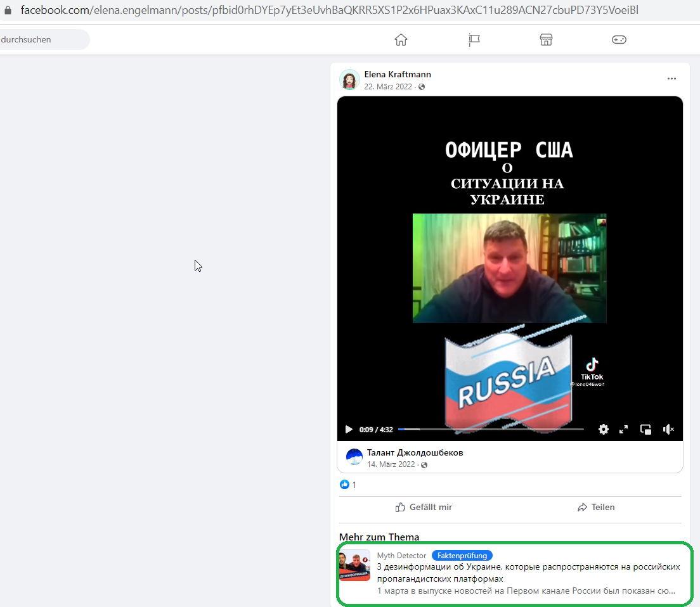Open the 3 дезинформации об Украине article headline

coord(529,573)
